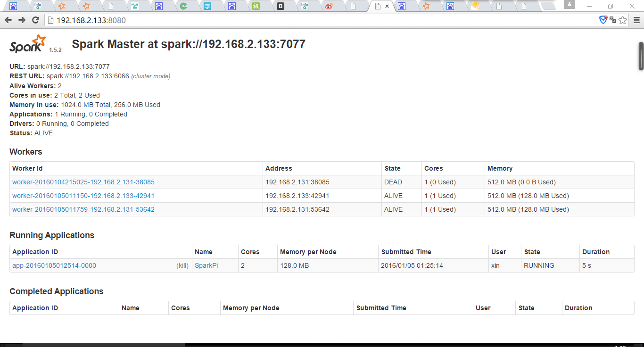Click the blue shield extension icon
This screenshot has width=644, height=347.
pos(603,20)
